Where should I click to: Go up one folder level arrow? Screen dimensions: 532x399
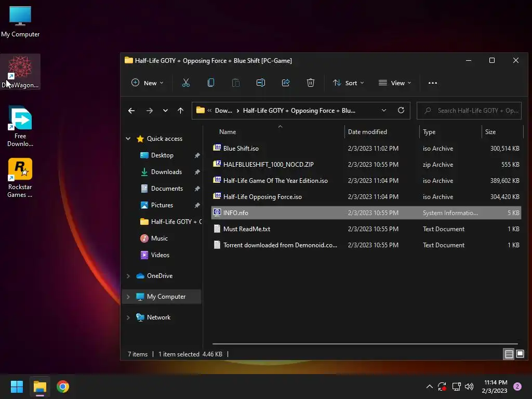[x=180, y=111]
